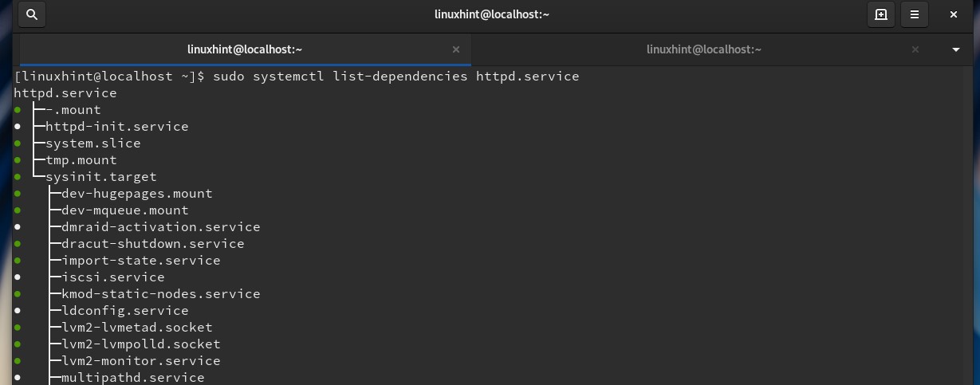The height and width of the screenshot is (385, 980).
Task: Click the system.slice entry
Action: (92, 143)
